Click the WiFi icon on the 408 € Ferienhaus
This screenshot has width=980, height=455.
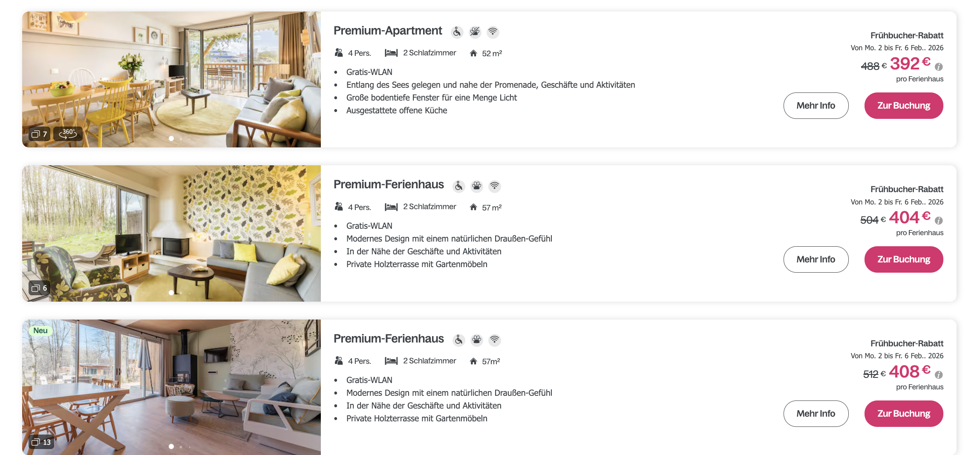494,340
